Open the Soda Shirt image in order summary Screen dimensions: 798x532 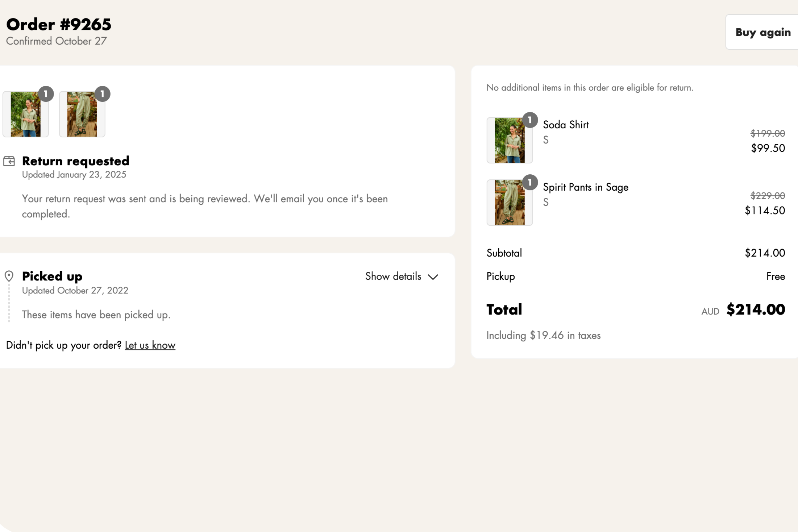tap(510, 140)
